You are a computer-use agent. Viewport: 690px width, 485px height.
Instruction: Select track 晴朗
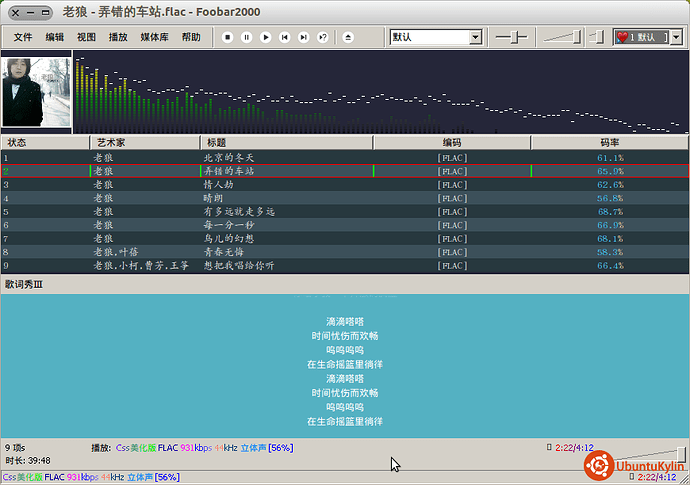pos(345,198)
